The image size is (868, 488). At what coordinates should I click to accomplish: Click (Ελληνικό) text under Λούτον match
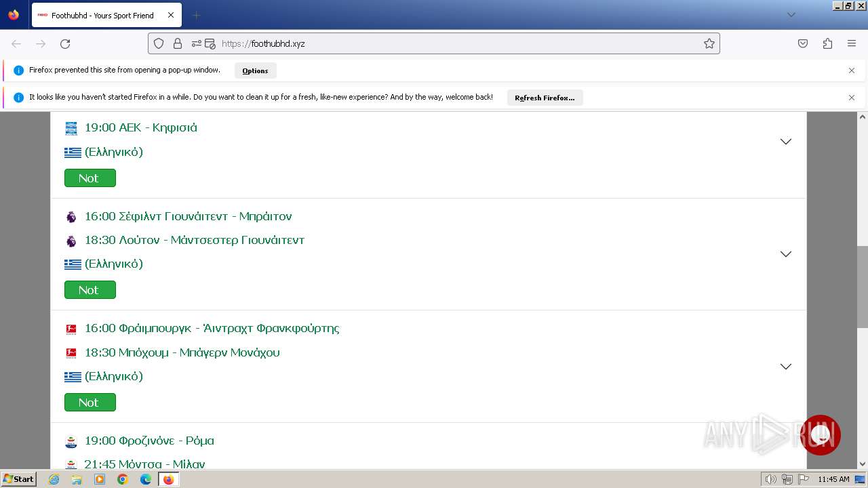[114, 264]
